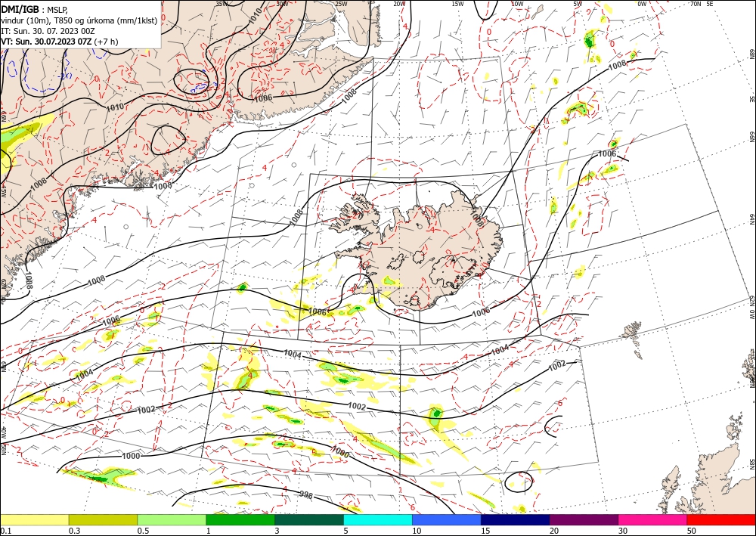Screen dimensions: 756x536
Task: Click the "30W" longitude label at top
Action: (x=282, y=4)
